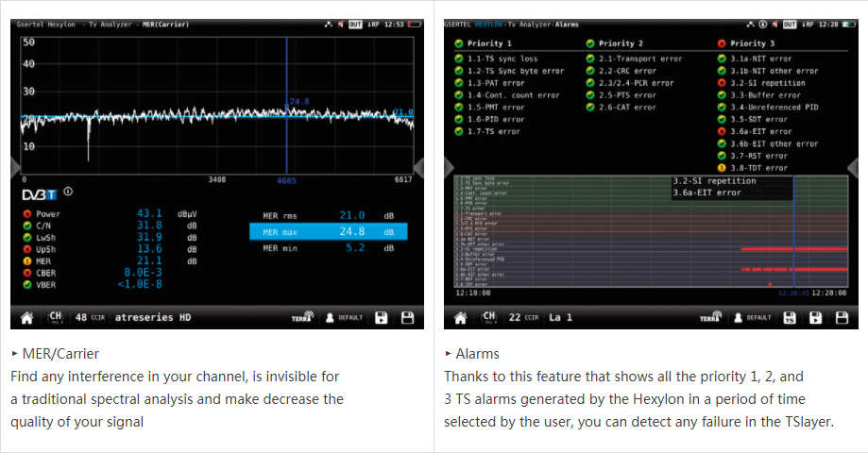The image size is (868, 453).
Task: Select 1.1-TS sync loss status indicator
Action: 459,59
